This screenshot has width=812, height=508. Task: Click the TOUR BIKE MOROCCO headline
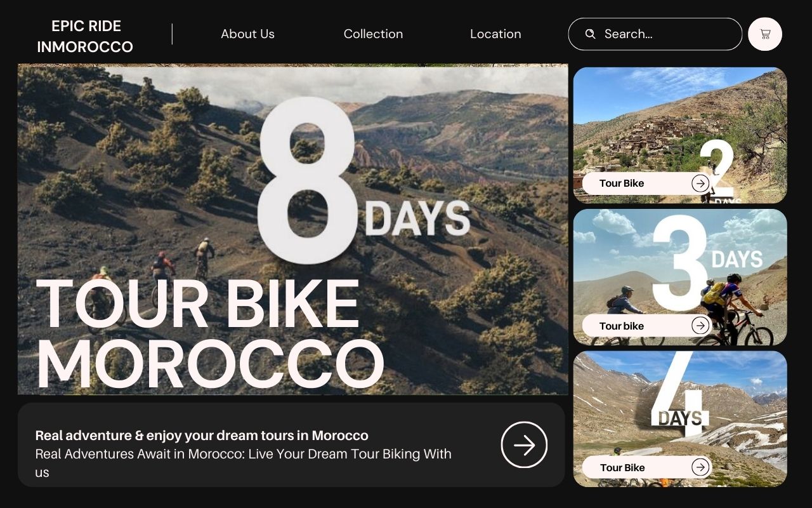(x=209, y=333)
